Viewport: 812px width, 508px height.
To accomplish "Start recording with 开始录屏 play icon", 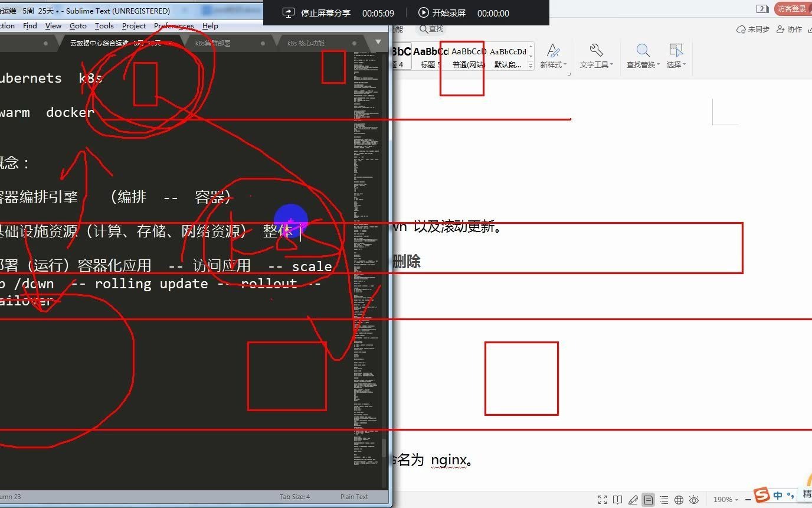I will (424, 12).
